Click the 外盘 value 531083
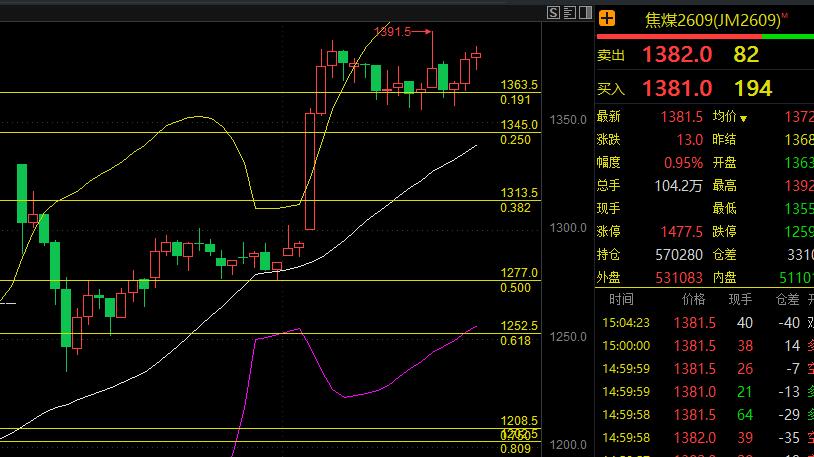The image size is (814, 457). point(679,277)
